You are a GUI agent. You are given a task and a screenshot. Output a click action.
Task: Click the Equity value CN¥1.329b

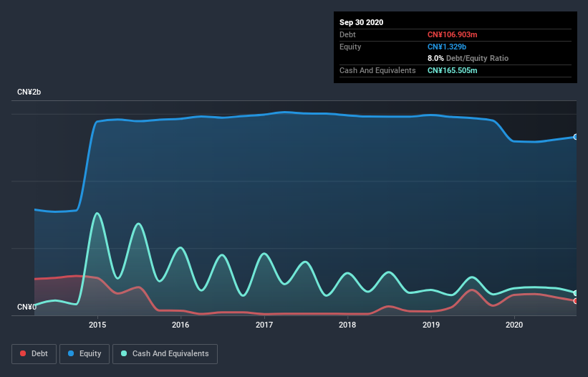pos(447,47)
